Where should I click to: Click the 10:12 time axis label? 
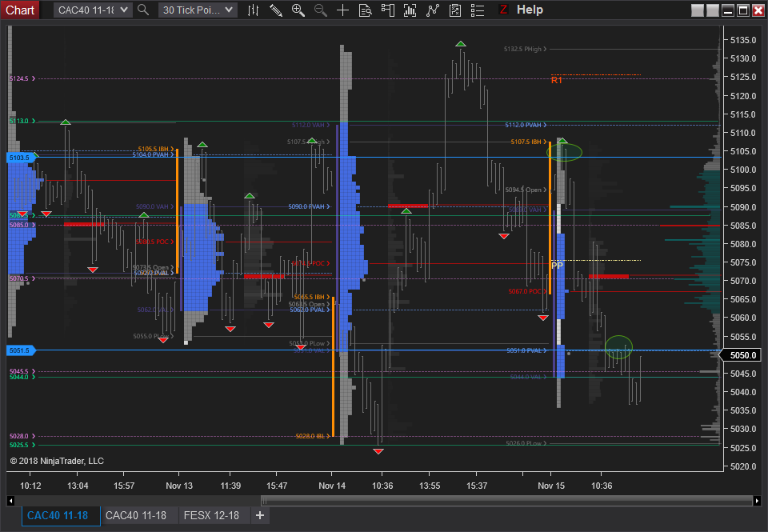pyautogui.click(x=30, y=486)
